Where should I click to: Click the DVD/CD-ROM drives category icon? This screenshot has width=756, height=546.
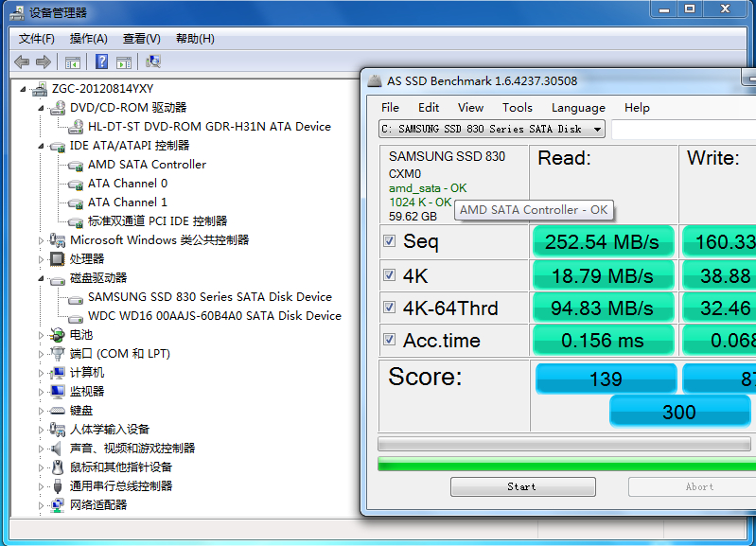click(58, 108)
